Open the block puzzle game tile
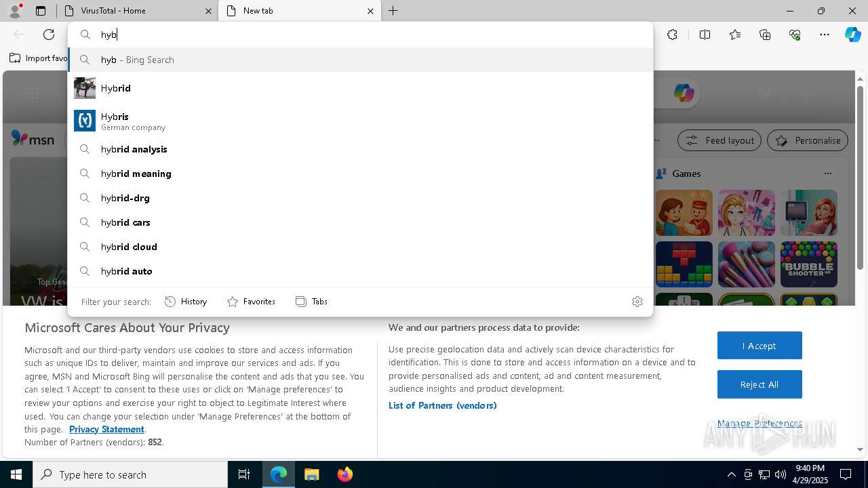This screenshot has width=868, height=488. tap(684, 264)
